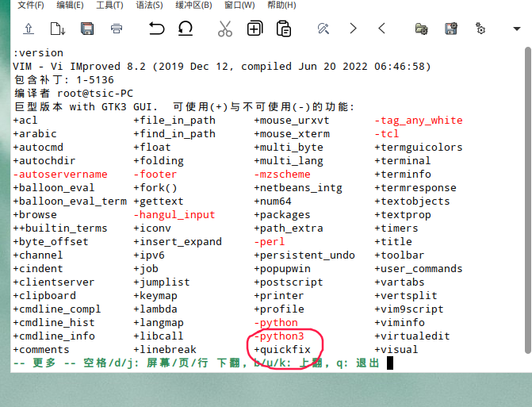Screen dimensions: 532x407
Task: Click the +linebreak feature text
Action: 165,350
